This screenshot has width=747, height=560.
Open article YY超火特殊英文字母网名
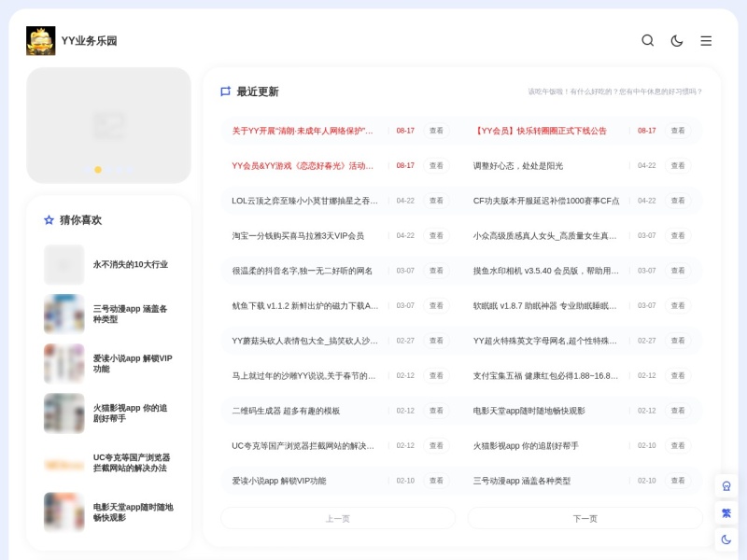coord(544,341)
